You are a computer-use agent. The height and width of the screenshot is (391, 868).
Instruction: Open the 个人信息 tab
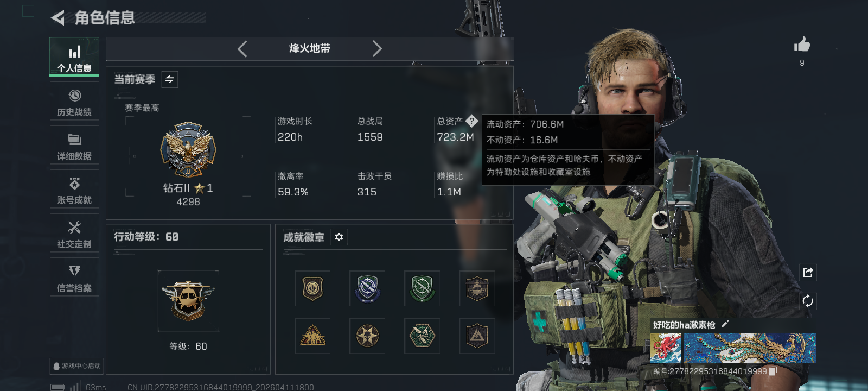(74, 56)
